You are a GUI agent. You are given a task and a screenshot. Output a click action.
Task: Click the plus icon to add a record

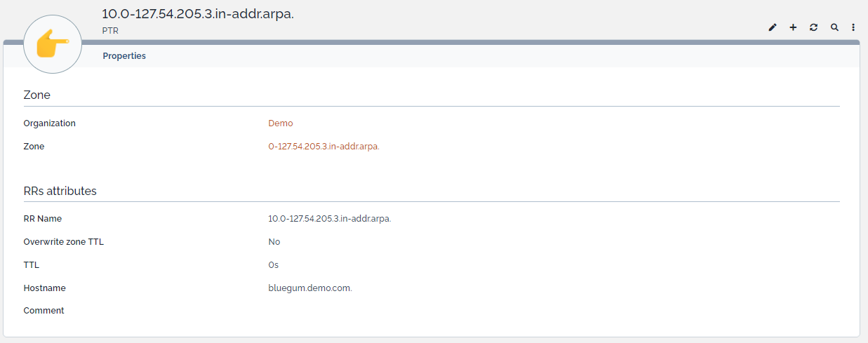pyautogui.click(x=793, y=27)
